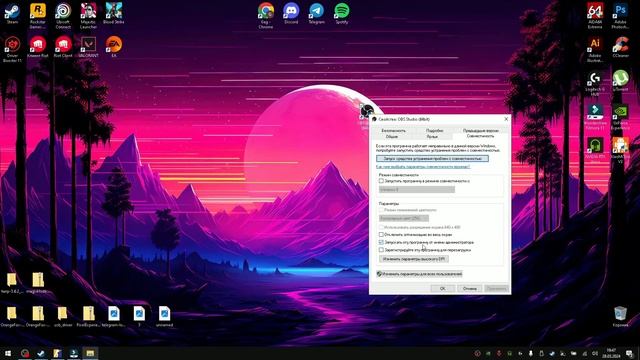Switch to the 'Ярлык' tab
Viewport: 640px width, 360px height.
point(432,137)
